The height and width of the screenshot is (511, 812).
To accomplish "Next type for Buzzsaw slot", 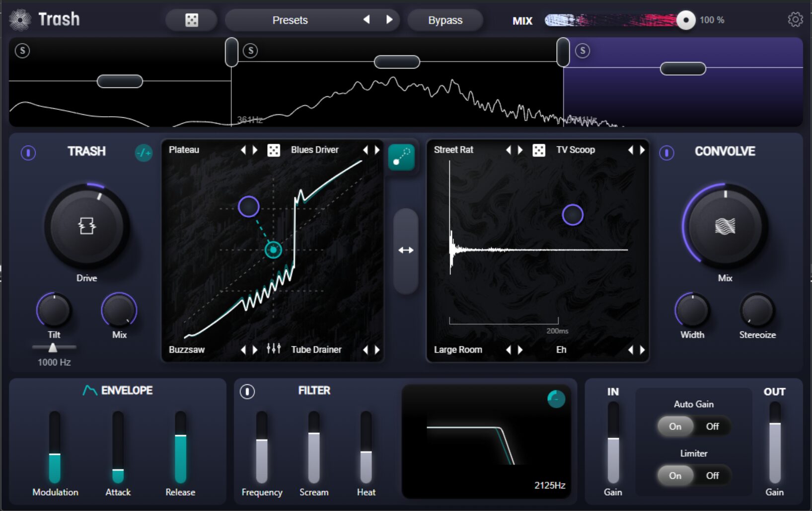I will tap(255, 349).
